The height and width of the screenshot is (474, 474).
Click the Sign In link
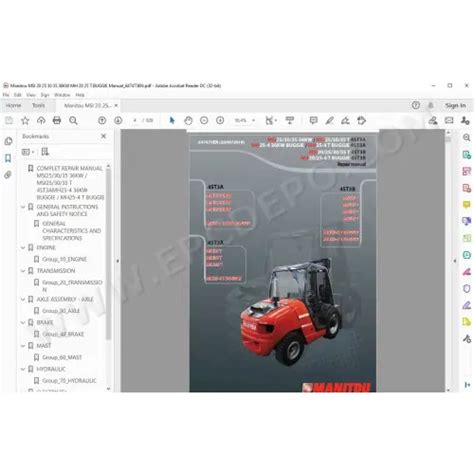click(455, 105)
